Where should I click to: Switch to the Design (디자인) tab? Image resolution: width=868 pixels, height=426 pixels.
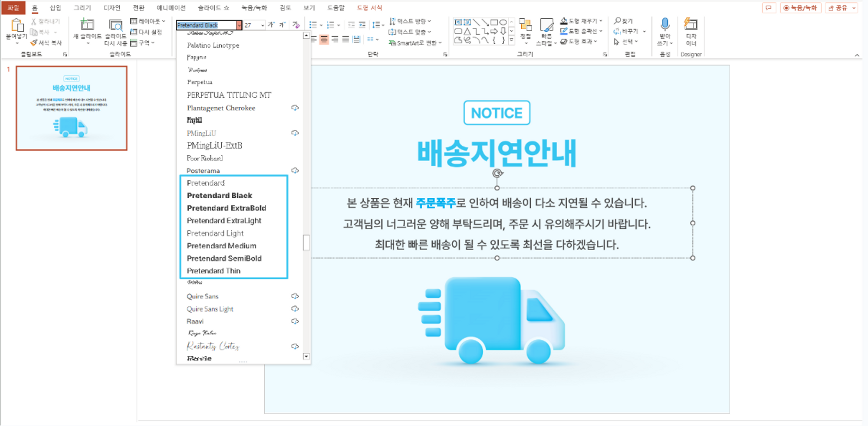[112, 8]
